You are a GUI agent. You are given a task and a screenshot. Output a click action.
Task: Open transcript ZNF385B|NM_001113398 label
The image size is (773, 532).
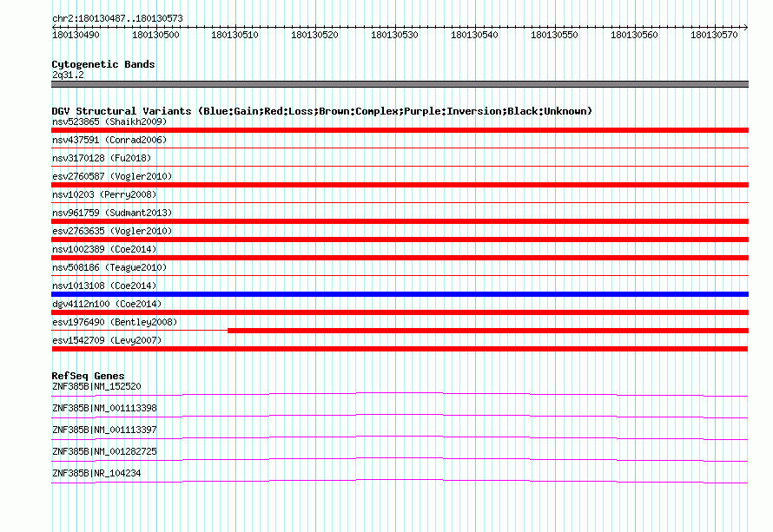click(104, 409)
